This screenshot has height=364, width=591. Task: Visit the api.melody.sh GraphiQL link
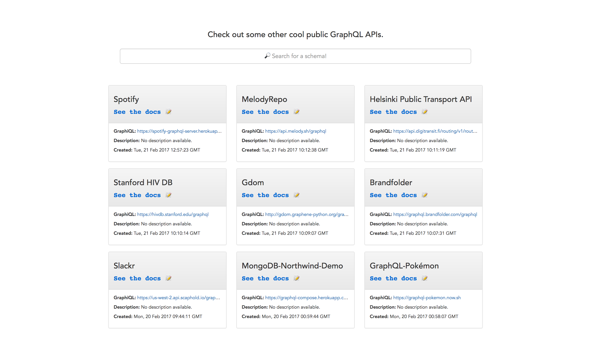point(295,131)
